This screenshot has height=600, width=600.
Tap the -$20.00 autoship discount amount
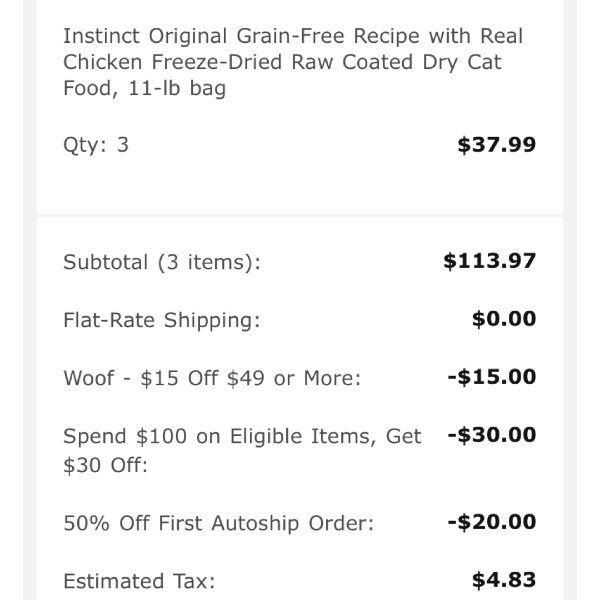tap(492, 522)
